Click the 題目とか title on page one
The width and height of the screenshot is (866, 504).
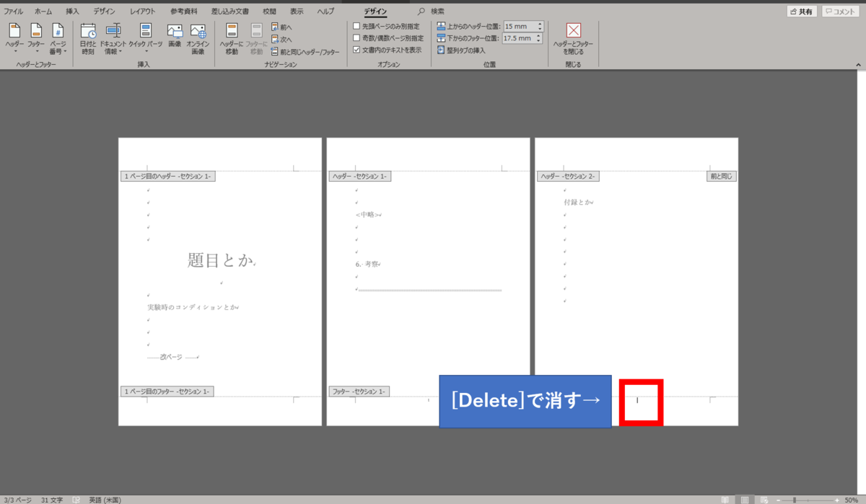tap(220, 261)
